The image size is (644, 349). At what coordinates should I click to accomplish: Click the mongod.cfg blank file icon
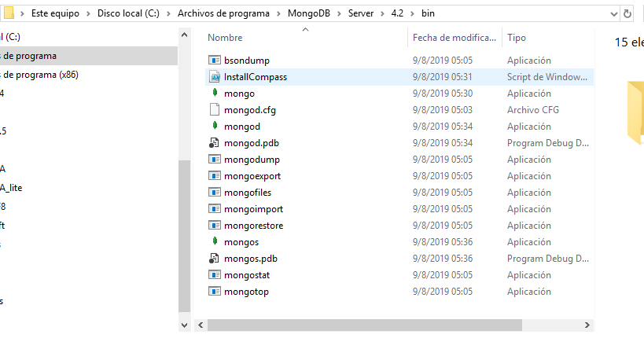coord(215,109)
